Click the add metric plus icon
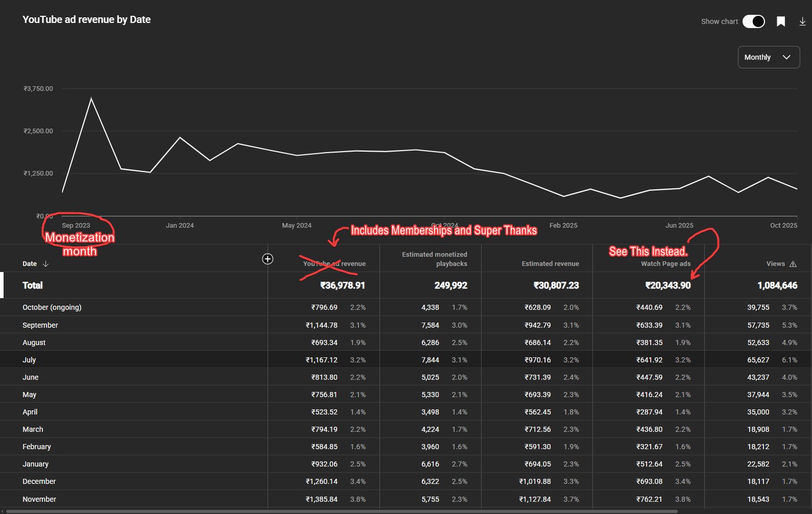Viewport: 812px width, 514px height. pyautogui.click(x=268, y=259)
